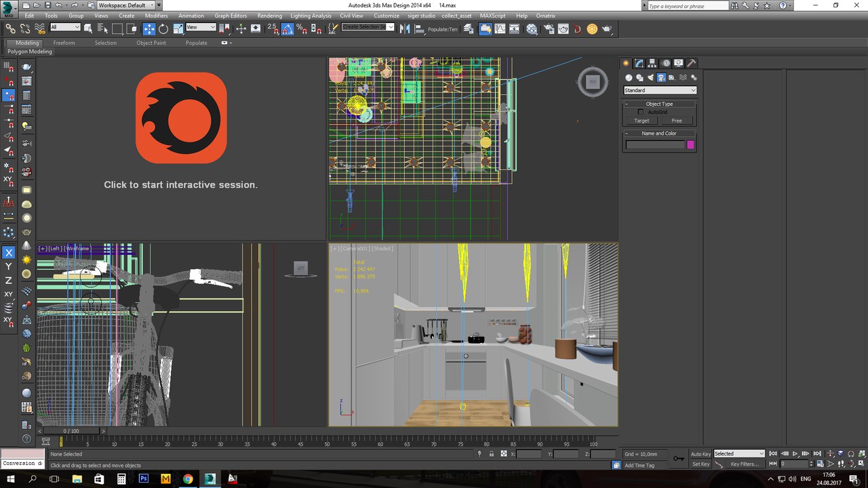Open the Modify command panel tab
This screenshot has height=488, width=868.
(x=639, y=63)
